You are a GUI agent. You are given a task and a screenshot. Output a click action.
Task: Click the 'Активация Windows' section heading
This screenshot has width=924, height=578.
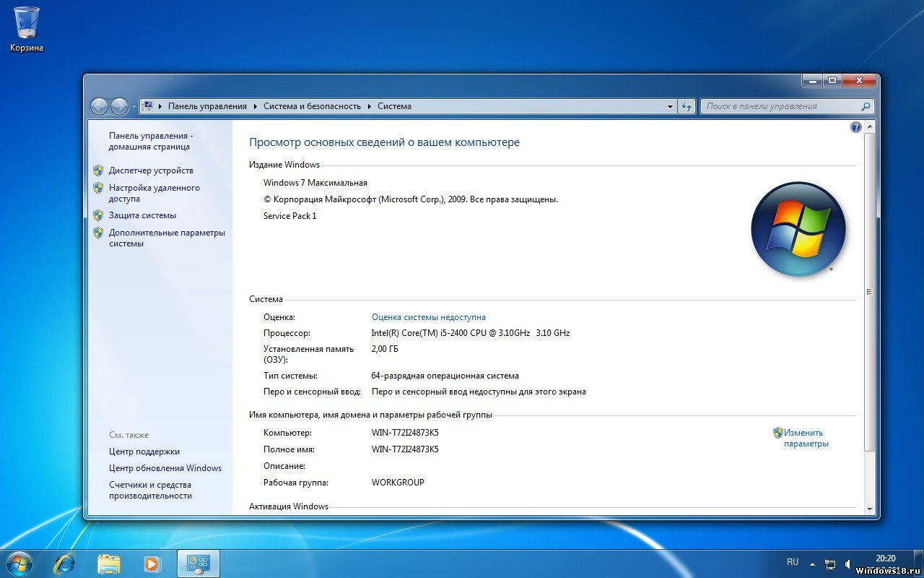pyautogui.click(x=289, y=506)
